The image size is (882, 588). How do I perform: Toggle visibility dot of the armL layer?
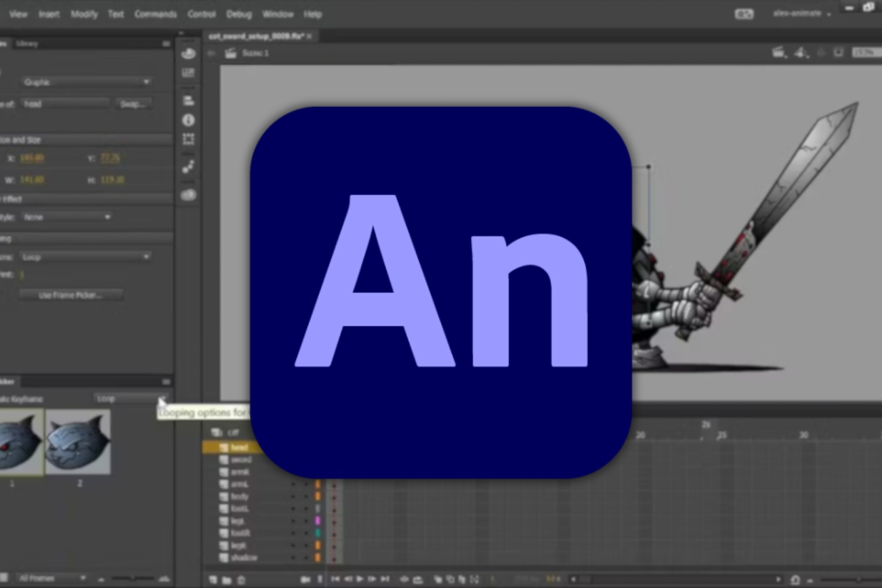pos(293,484)
